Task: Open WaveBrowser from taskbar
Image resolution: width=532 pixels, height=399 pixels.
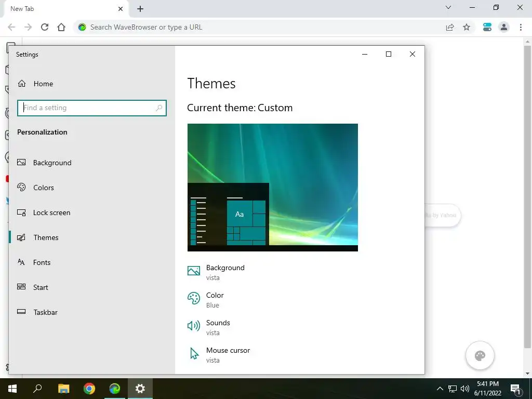Action: pyautogui.click(x=115, y=389)
